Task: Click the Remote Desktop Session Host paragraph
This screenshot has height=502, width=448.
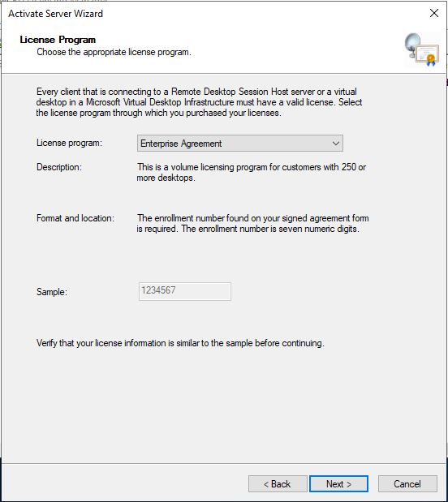Action: point(199,102)
